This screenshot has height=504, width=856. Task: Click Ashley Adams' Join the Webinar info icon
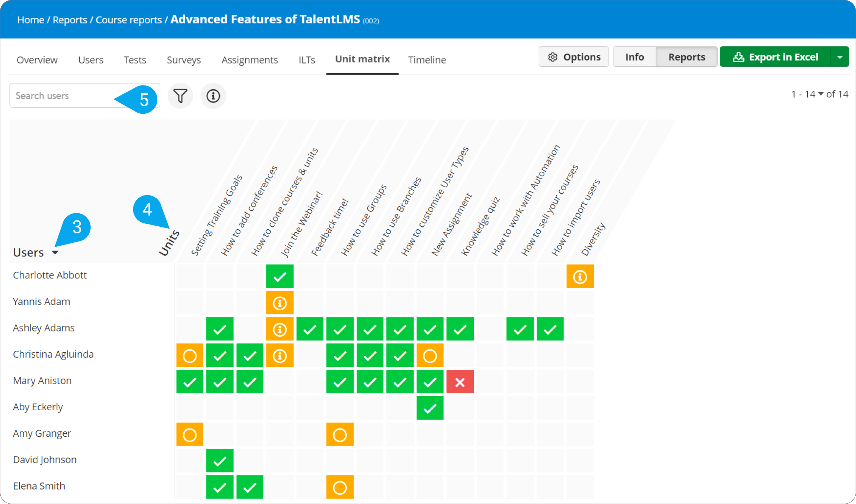280,329
